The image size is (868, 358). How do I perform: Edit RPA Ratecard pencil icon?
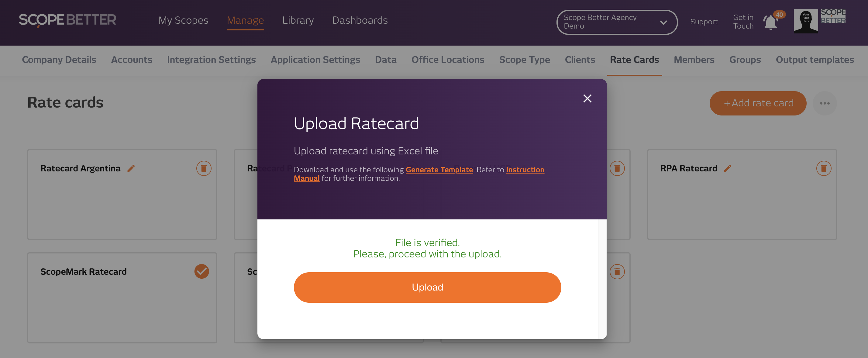point(728,168)
